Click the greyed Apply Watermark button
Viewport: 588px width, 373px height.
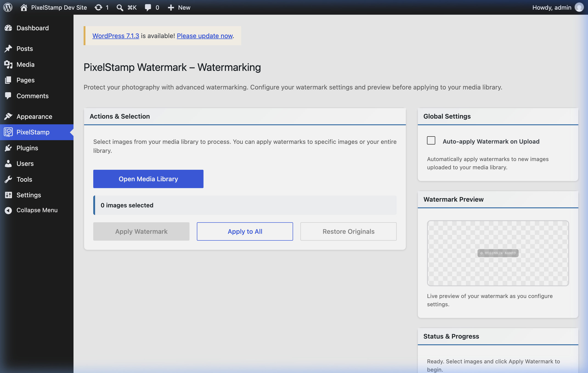pos(141,231)
